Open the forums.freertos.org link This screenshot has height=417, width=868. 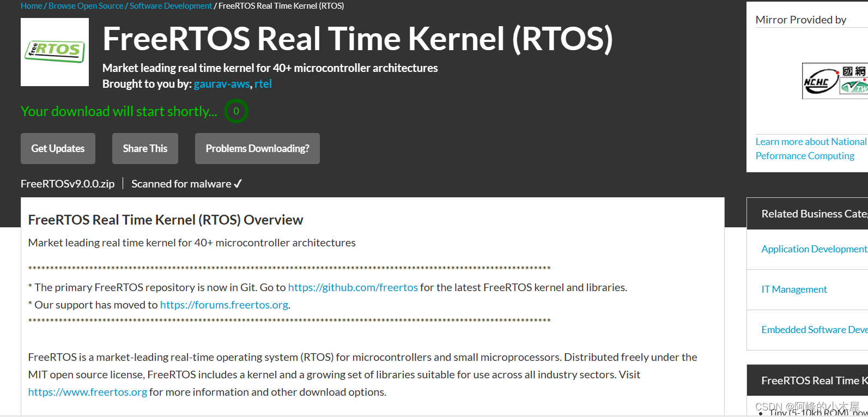[224, 305]
